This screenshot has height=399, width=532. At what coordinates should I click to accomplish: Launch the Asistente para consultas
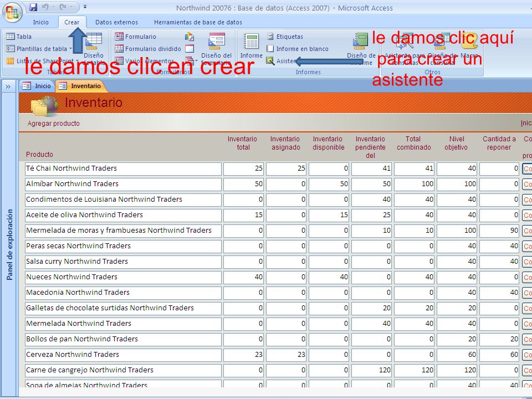(x=405, y=49)
